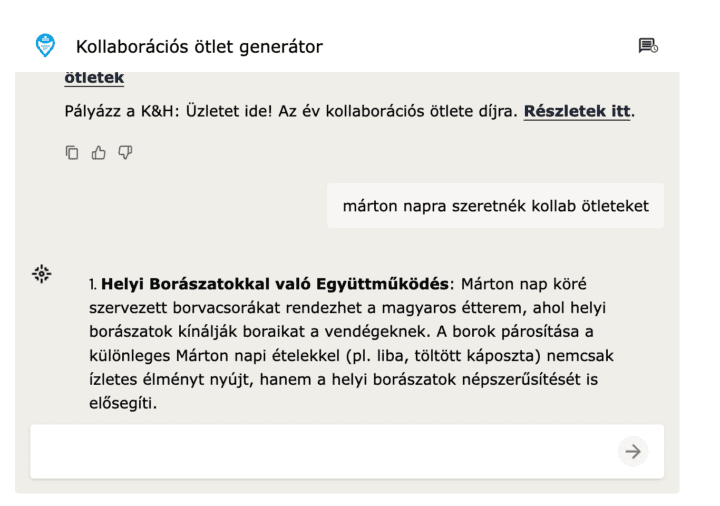Viewport: 720px width, 506px height.
Task: Click the "márton napra szeretnék kollab ötleteket" bubble
Action: (x=495, y=206)
